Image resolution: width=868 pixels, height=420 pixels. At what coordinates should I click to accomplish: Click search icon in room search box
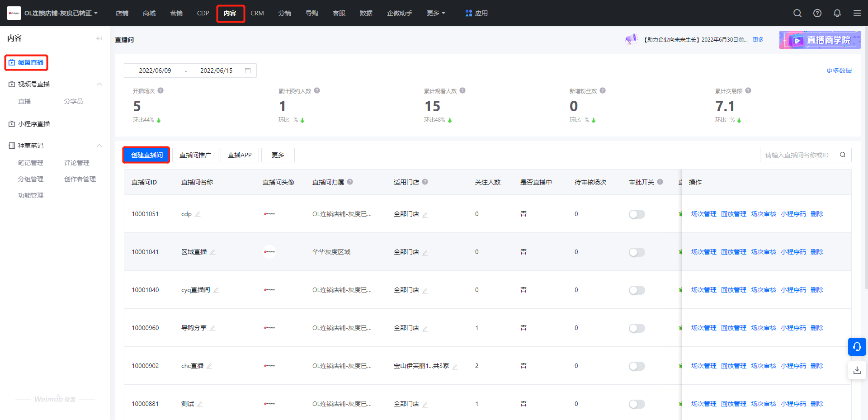(843, 155)
